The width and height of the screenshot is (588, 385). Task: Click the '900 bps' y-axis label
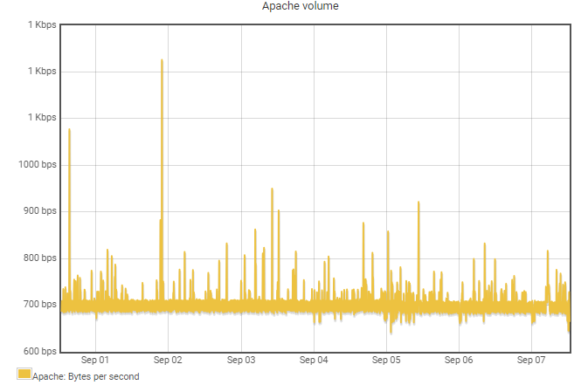click(39, 210)
